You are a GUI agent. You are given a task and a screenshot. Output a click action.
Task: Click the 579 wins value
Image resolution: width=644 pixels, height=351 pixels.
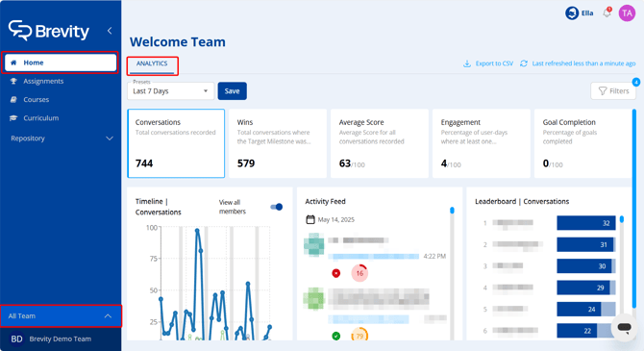point(246,163)
